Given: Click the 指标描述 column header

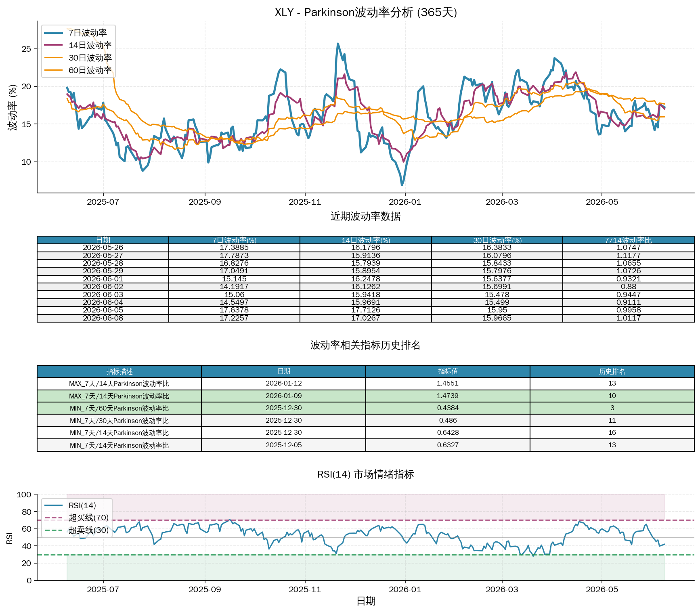Looking at the screenshot, I should (x=119, y=371).
